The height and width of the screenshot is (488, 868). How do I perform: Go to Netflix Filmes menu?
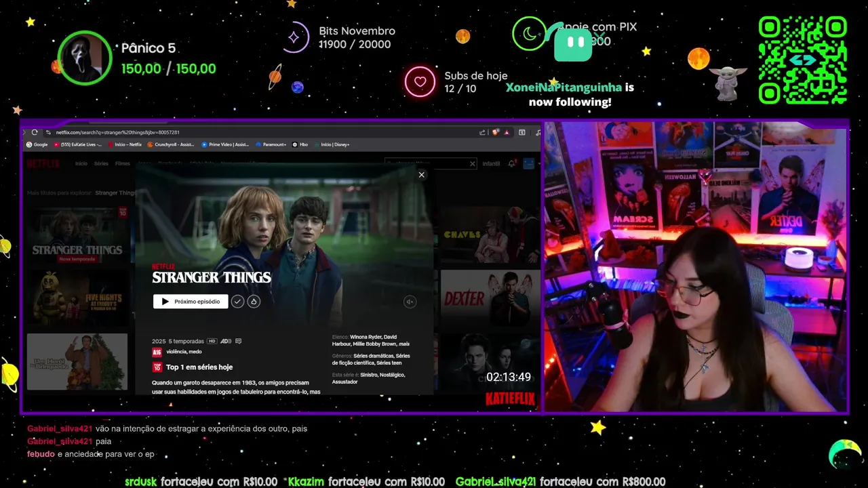tap(123, 163)
